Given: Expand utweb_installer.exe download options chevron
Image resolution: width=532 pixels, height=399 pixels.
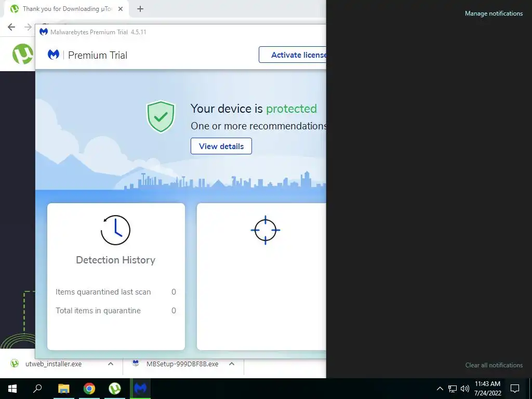Looking at the screenshot, I should pos(111,364).
